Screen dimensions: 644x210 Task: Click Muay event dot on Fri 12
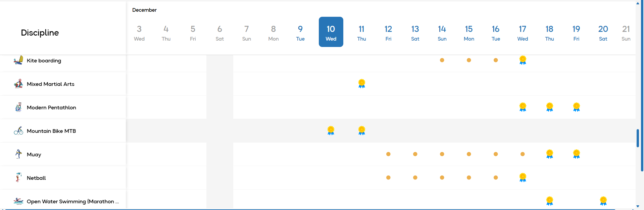click(x=388, y=154)
